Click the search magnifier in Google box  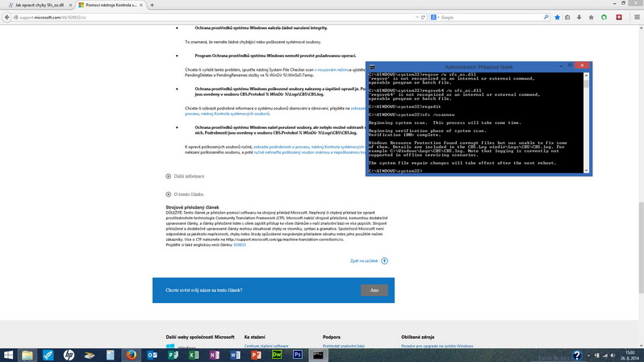coord(546,17)
